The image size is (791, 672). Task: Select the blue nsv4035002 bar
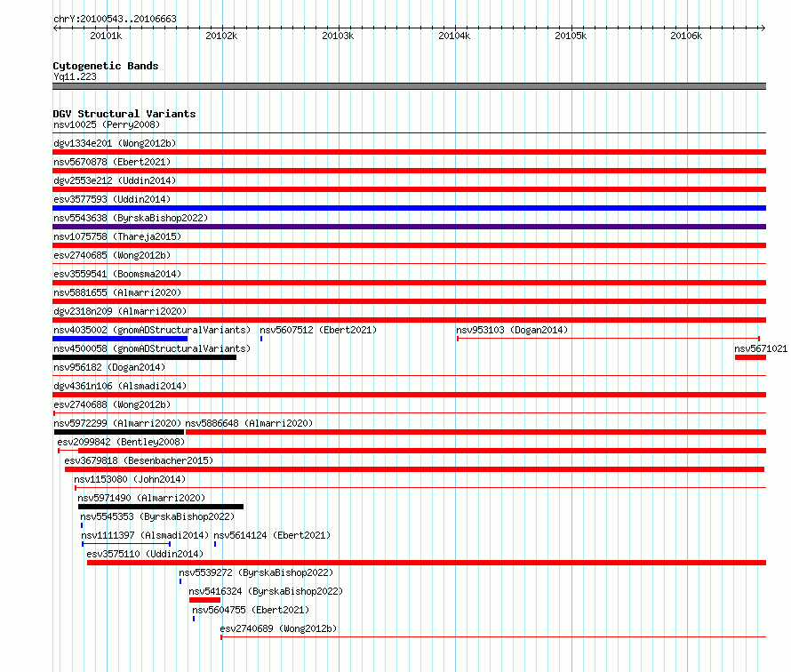tap(120, 339)
